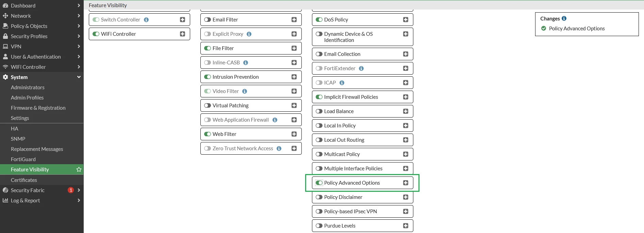Click info icon beside Zero Trust Network Access

coord(279,149)
